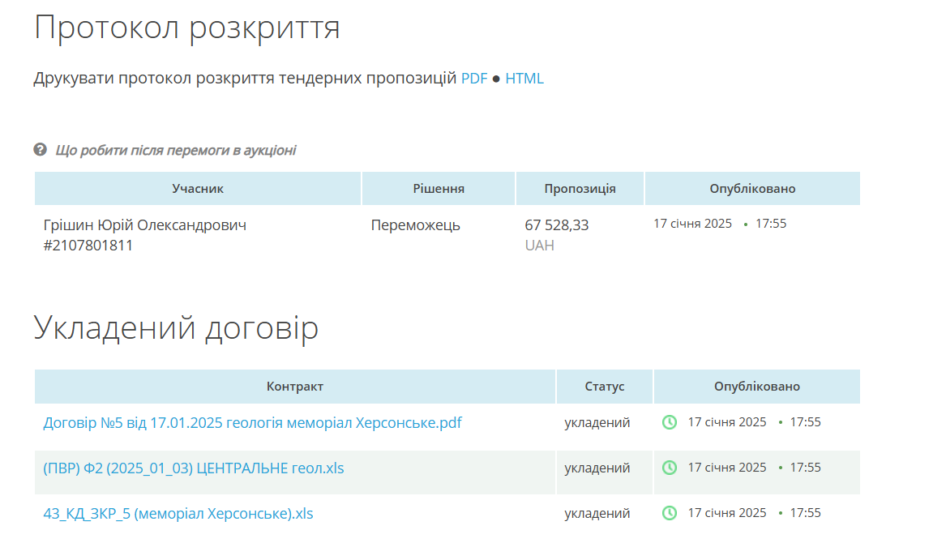
Task: Click the question mark help icon
Action: (41, 150)
